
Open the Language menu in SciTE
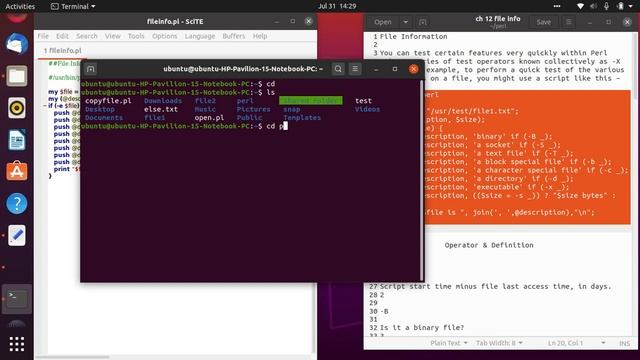click(200, 36)
